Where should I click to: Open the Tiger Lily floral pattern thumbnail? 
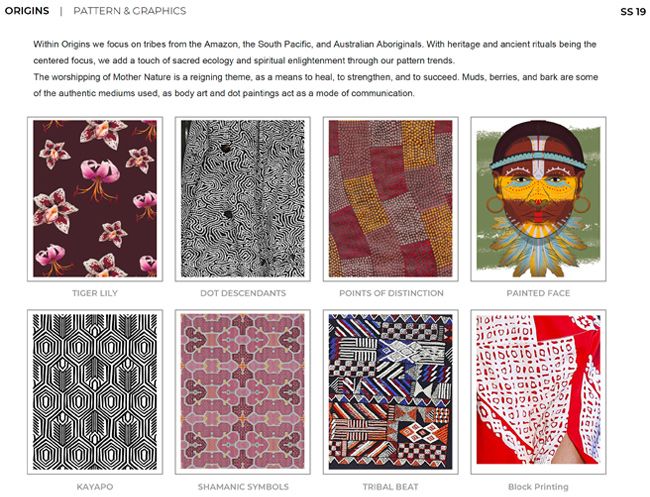click(x=95, y=199)
